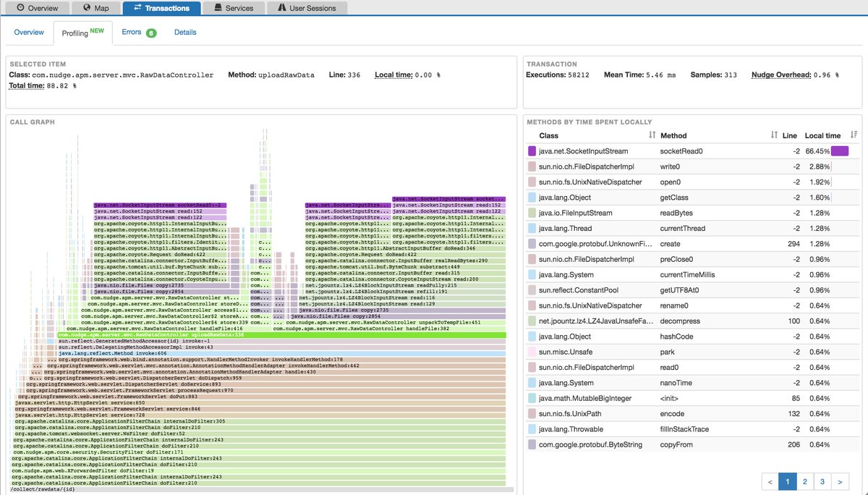
Task: Click color swatch beside com.google.protobuf.UnknownFi...
Action: coord(532,244)
